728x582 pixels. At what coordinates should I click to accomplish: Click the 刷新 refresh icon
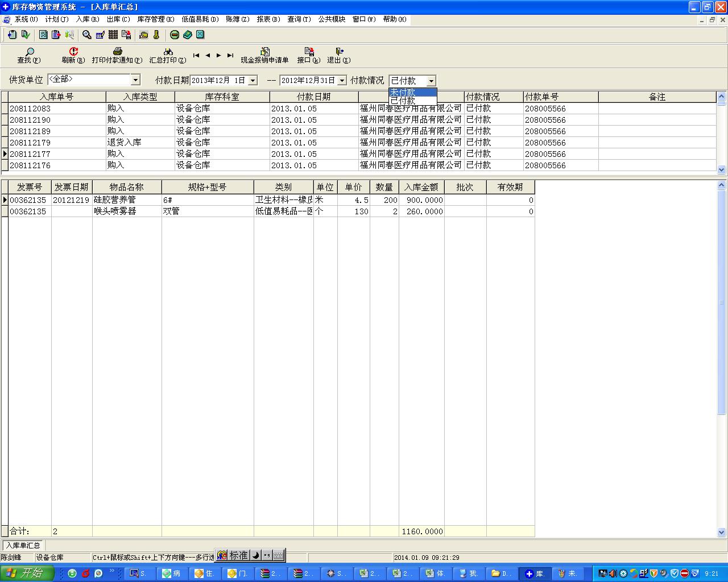(73, 52)
